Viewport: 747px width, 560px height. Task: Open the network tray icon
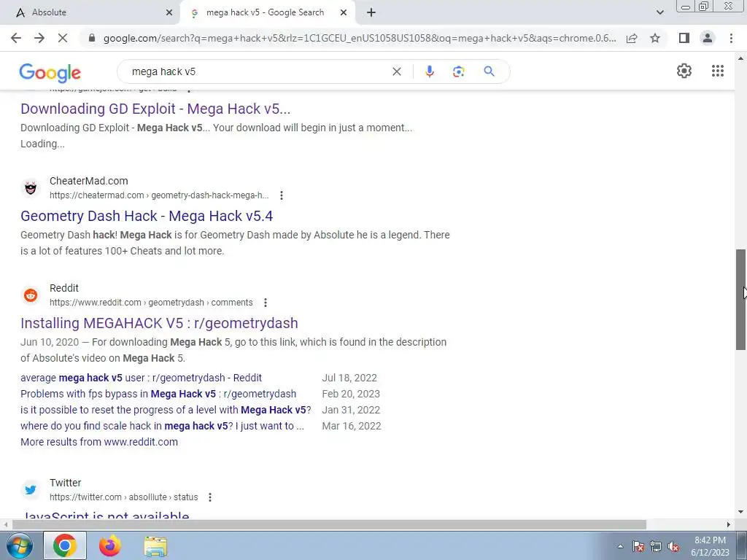pos(656,546)
